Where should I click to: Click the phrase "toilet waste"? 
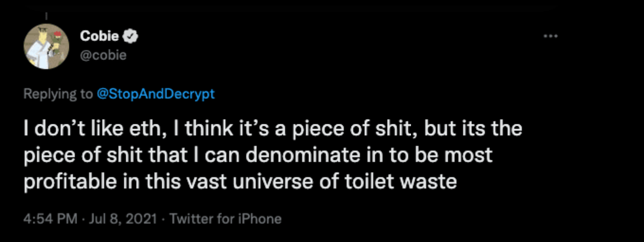tap(417, 181)
